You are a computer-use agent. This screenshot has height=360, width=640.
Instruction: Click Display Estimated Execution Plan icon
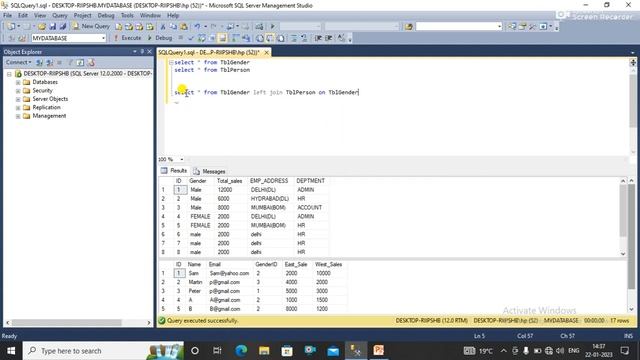202,38
